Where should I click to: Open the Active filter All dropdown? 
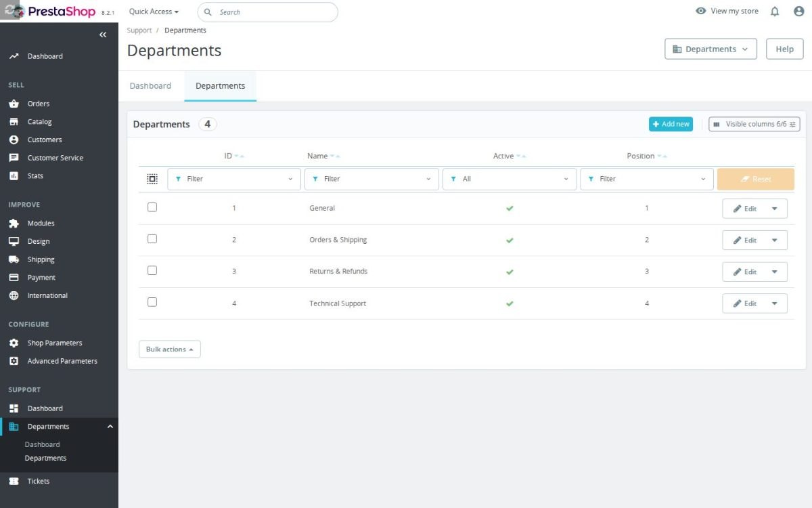pyautogui.click(x=508, y=179)
